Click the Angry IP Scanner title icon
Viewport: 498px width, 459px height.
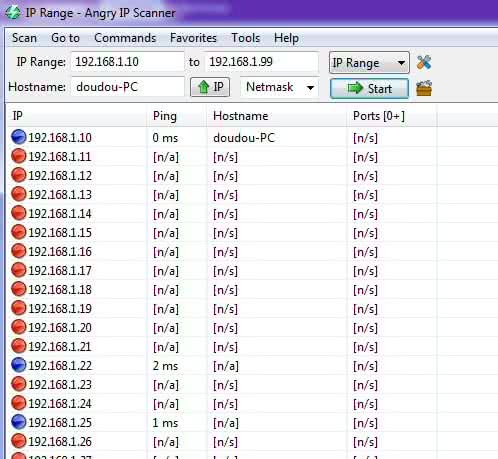(x=13, y=13)
